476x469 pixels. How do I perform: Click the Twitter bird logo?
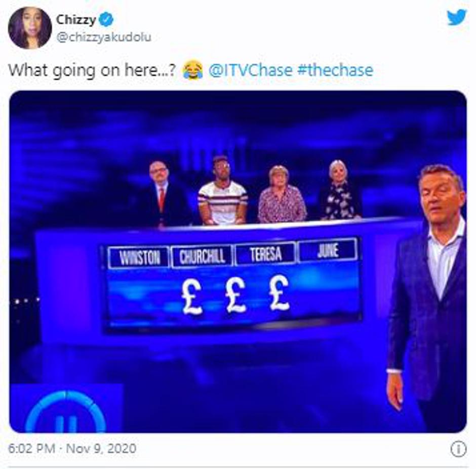[x=457, y=17]
